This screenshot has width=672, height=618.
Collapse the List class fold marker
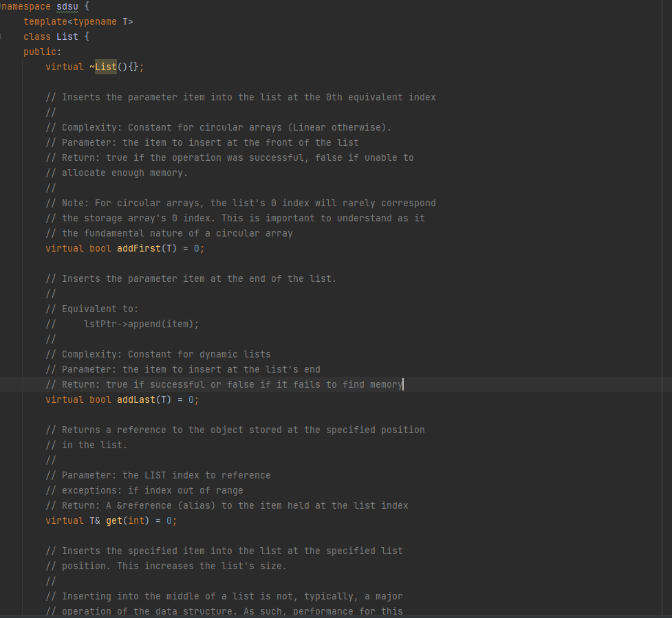click(2, 36)
